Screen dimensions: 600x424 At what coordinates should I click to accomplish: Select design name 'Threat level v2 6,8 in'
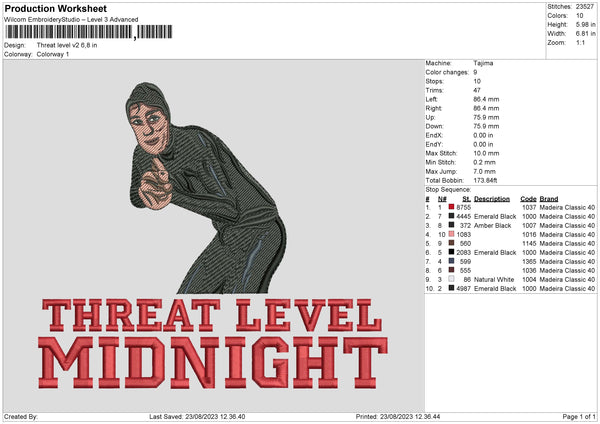[x=67, y=45]
